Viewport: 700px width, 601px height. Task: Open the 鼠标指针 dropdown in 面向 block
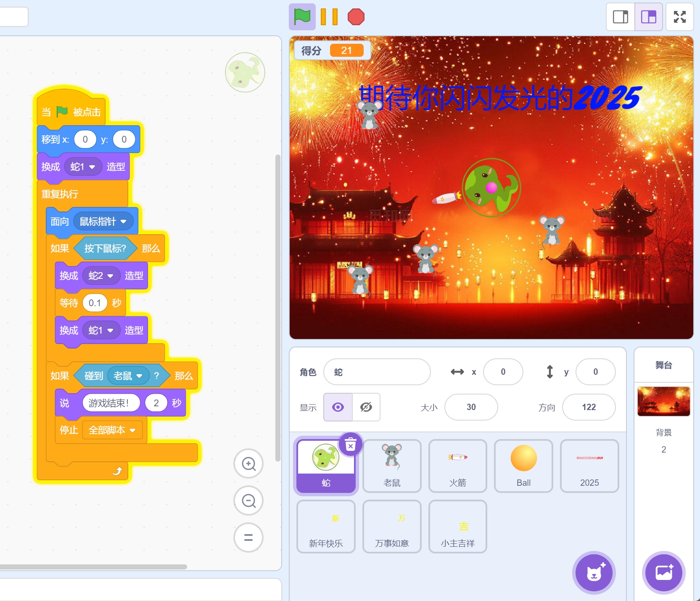click(124, 222)
